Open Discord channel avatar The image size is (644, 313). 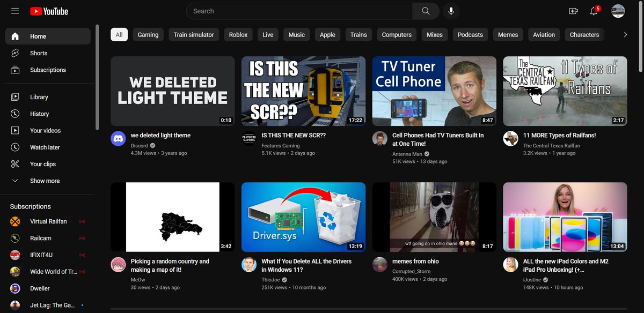point(118,139)
